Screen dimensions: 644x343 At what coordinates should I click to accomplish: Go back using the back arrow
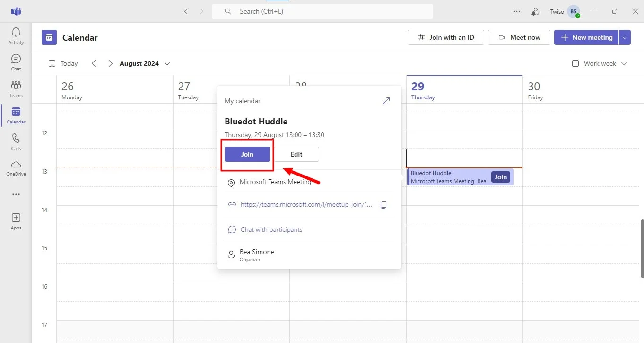[186, 11]
